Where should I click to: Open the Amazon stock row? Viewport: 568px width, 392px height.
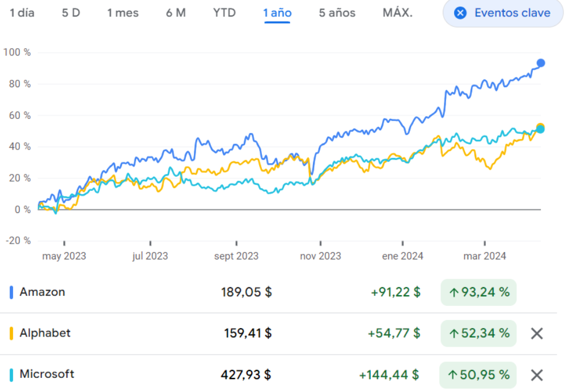[x=43, y=292]
